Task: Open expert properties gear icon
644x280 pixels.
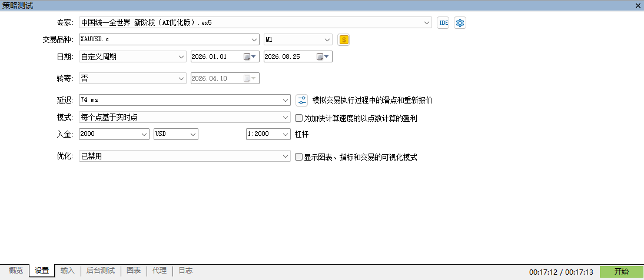Action: point(460,22)
